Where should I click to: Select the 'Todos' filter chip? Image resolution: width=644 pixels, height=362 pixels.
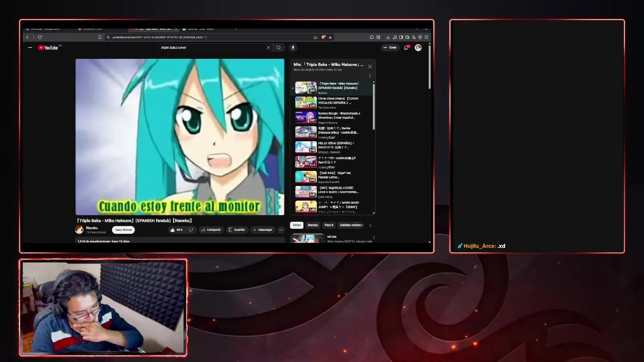coord(297,225)
